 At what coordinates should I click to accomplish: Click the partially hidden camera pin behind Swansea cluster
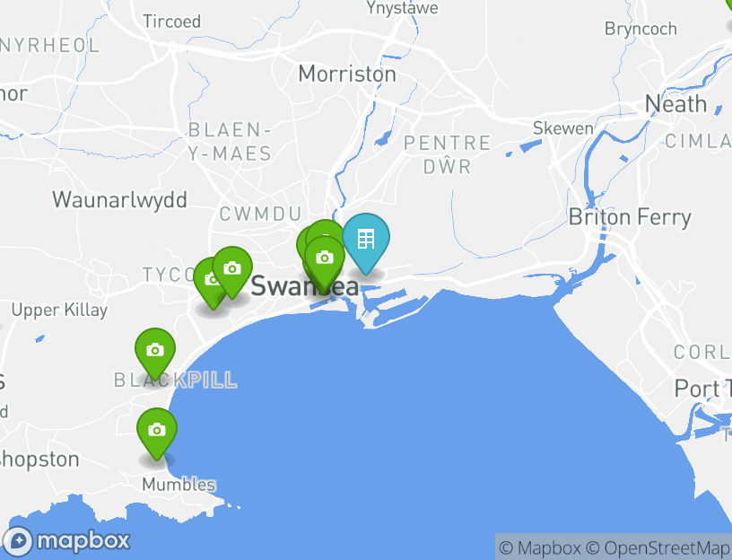pos(326,228)
